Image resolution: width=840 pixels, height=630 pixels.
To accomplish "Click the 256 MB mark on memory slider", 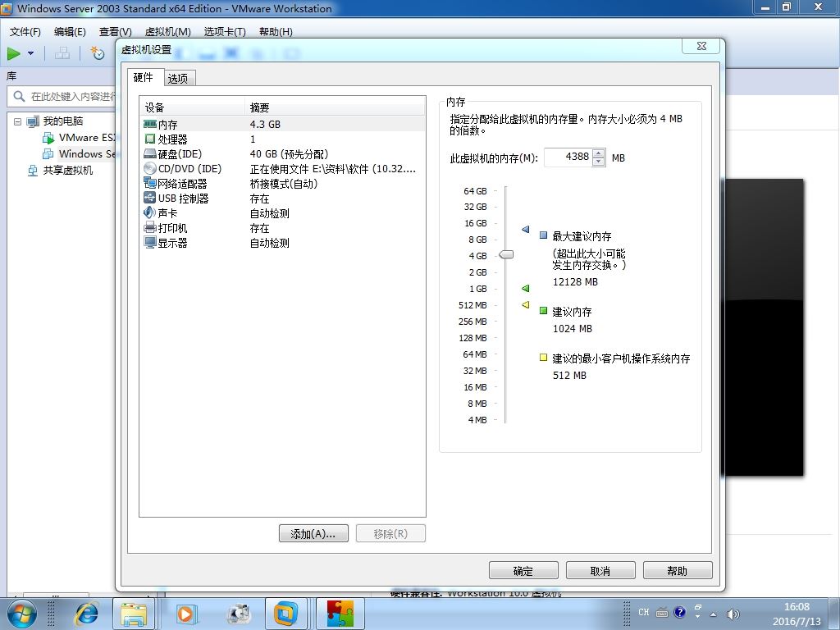I will tap(472, 322).
